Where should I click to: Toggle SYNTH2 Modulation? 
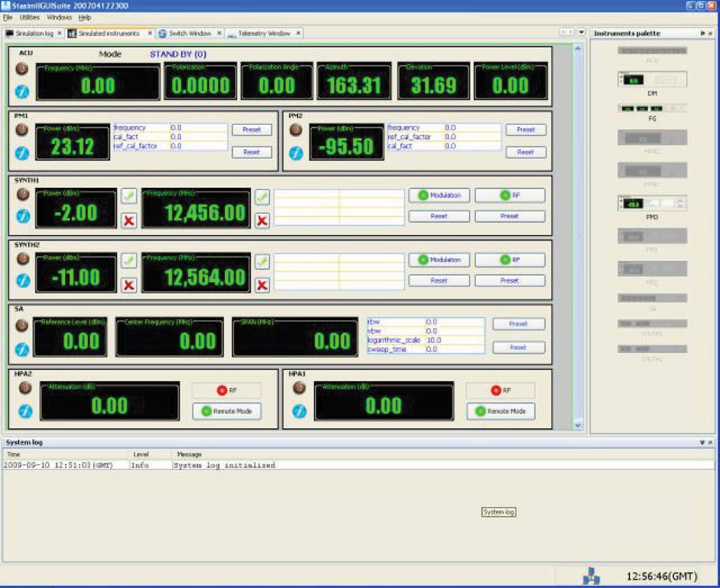click(x=439, y=260)
